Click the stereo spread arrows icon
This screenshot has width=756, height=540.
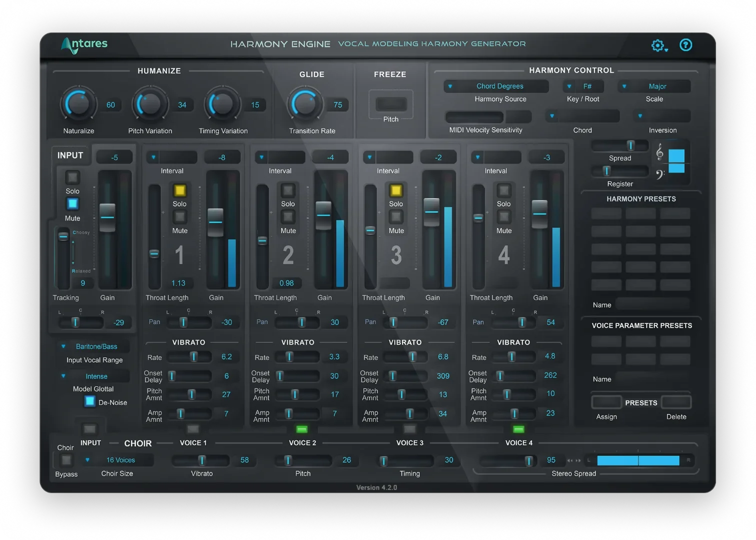pyautogui.click(x=574, y=460)
